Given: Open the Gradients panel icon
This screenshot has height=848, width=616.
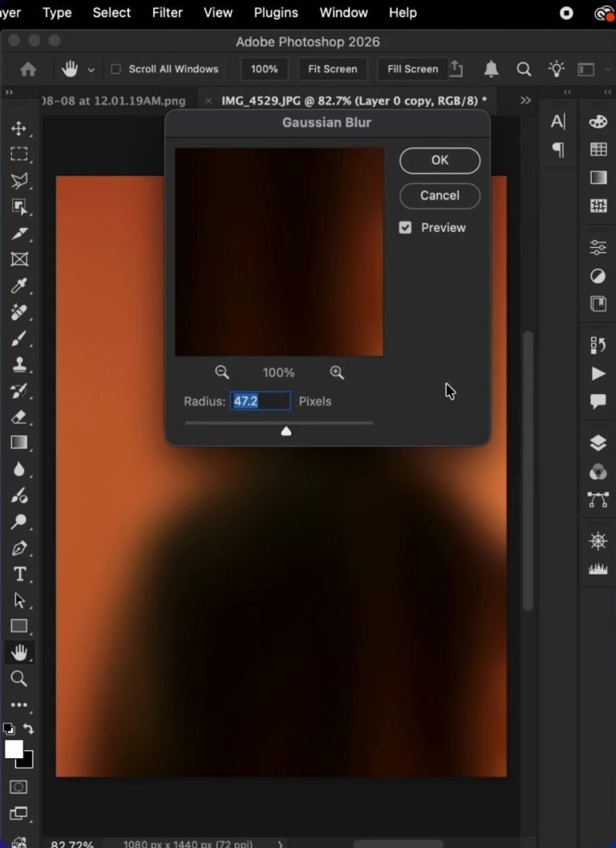Looking at the screenshot, I should (x=598, y=177).
